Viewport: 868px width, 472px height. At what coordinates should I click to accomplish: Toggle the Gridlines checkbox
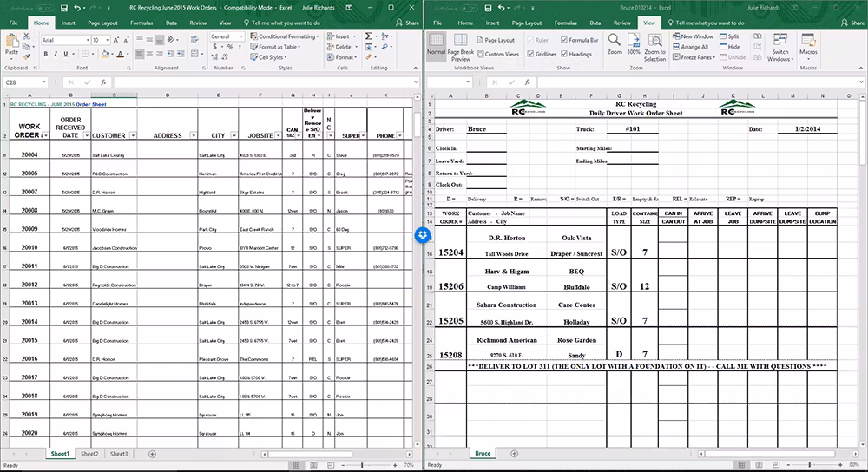coord(529,54)
